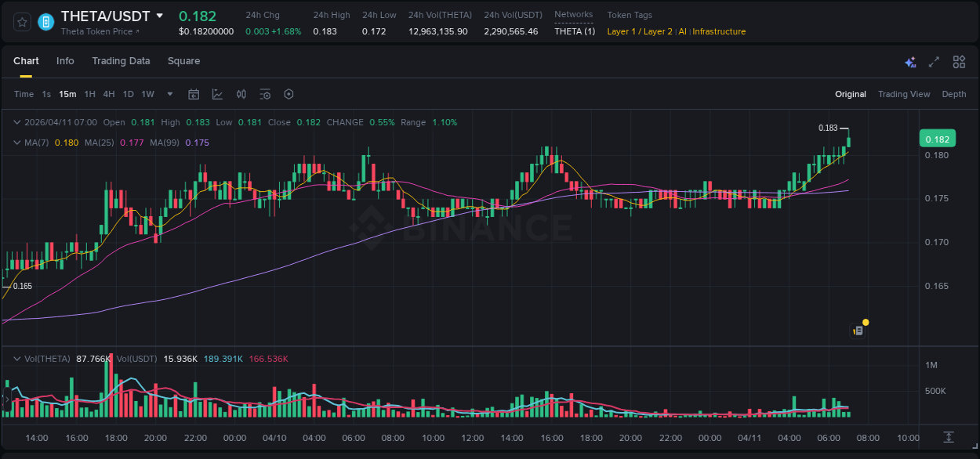Click 24h Vol(THETA) value 12,963,135.90
This screenshot has height=459, width=980.
pyautogui.click(x=437, y=31)
